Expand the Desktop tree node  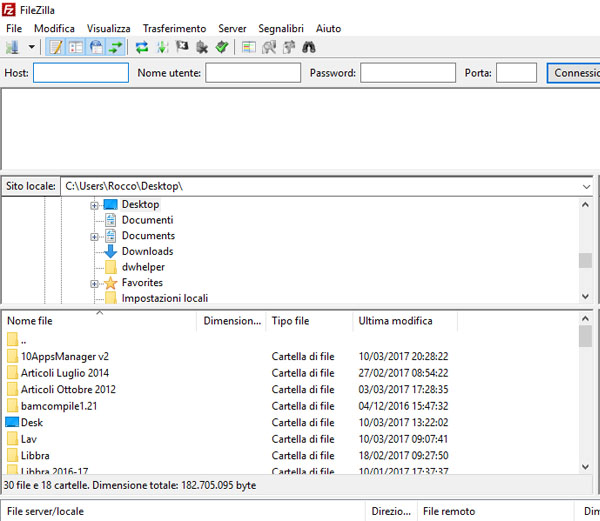pyautogui.click(x=94, y=205)
